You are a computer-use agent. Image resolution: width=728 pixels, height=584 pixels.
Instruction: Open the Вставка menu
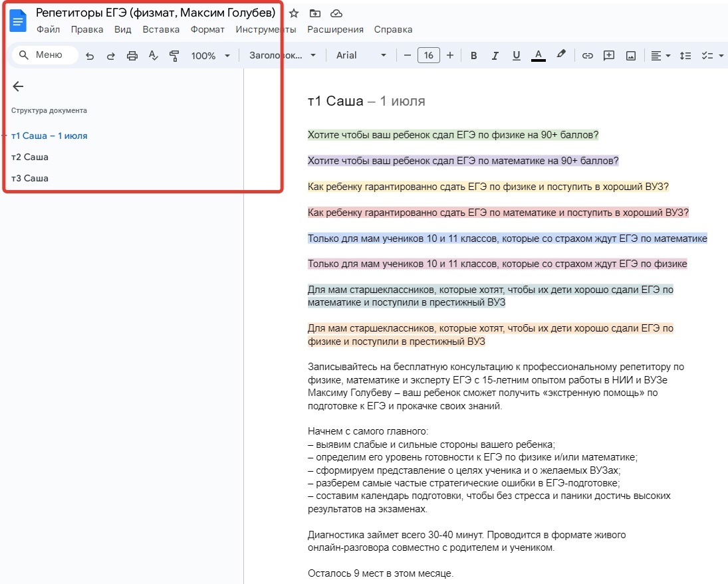click(x=161, y=29)
